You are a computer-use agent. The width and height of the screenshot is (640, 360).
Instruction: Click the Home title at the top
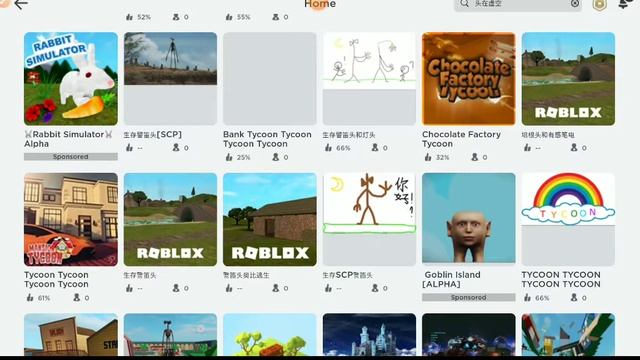(320, 4)
